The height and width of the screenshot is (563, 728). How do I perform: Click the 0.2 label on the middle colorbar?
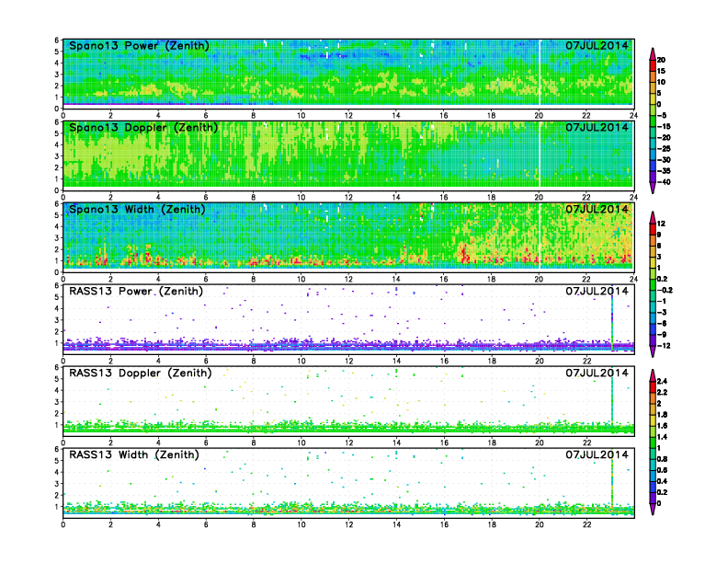662,279
